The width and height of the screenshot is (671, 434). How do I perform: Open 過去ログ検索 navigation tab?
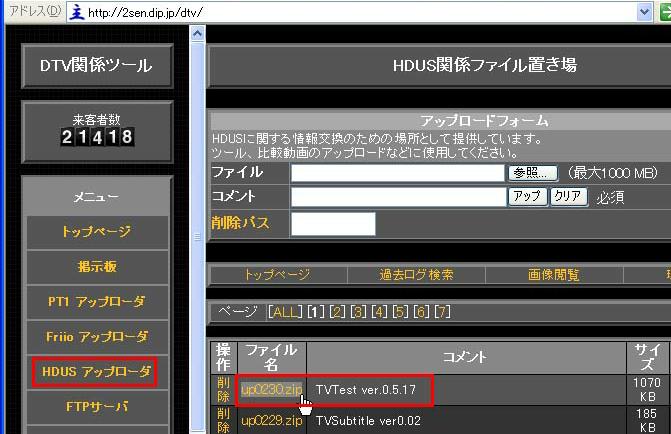416,274
